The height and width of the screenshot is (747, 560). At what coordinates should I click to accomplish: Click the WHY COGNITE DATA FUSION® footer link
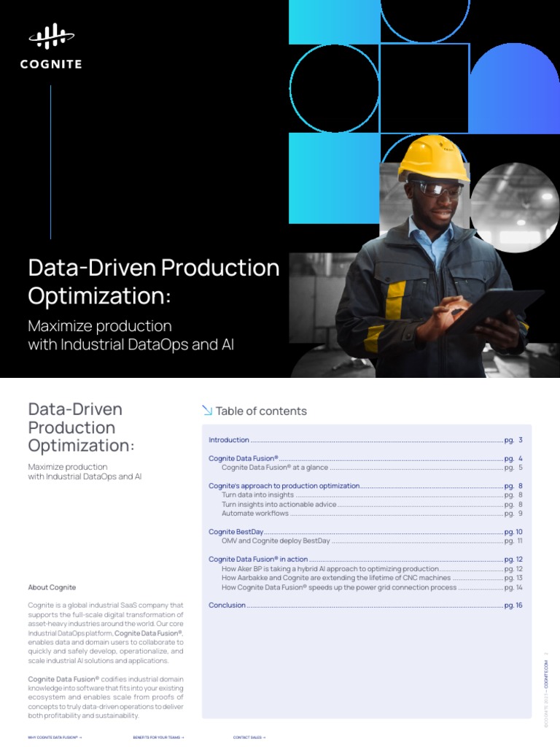[x=55, y=738]
